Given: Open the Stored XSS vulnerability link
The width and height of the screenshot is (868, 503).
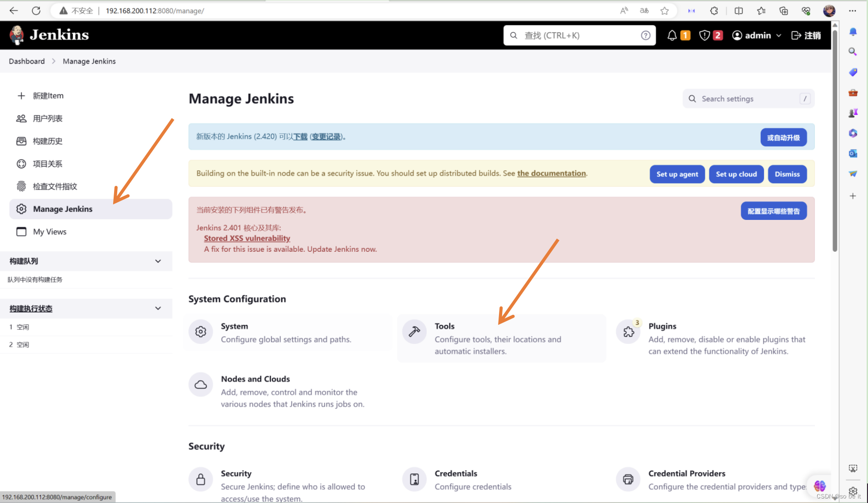Looking at the screenshot, I should point(247,238).
